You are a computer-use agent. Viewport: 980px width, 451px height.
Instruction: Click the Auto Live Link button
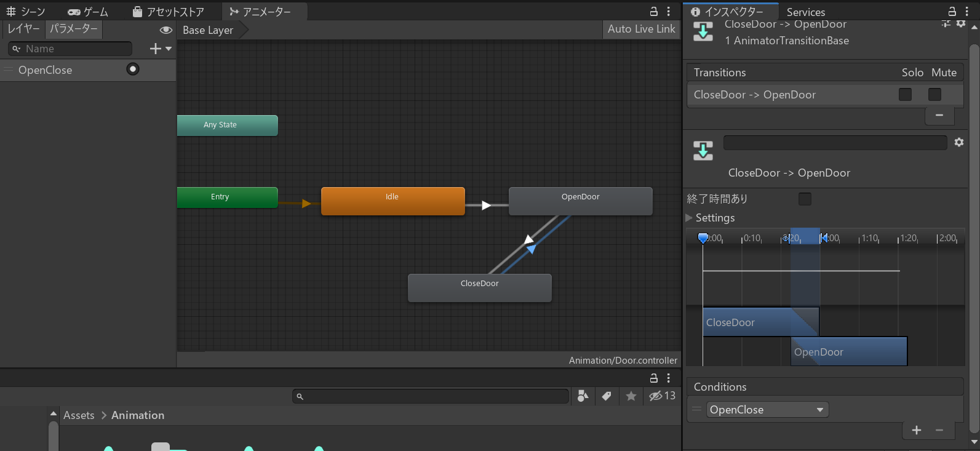pos(641,29)
